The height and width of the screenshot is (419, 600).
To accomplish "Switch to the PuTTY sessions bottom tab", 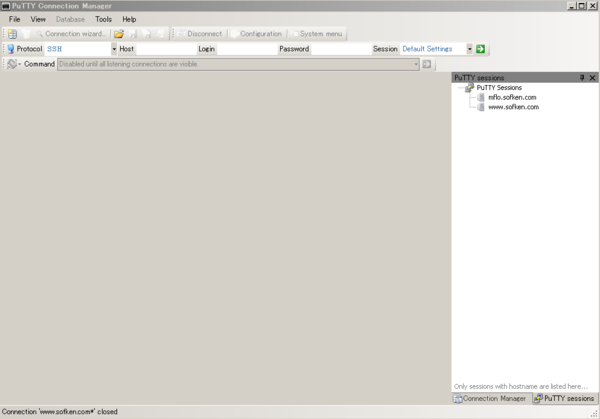I will pos(565,398).
